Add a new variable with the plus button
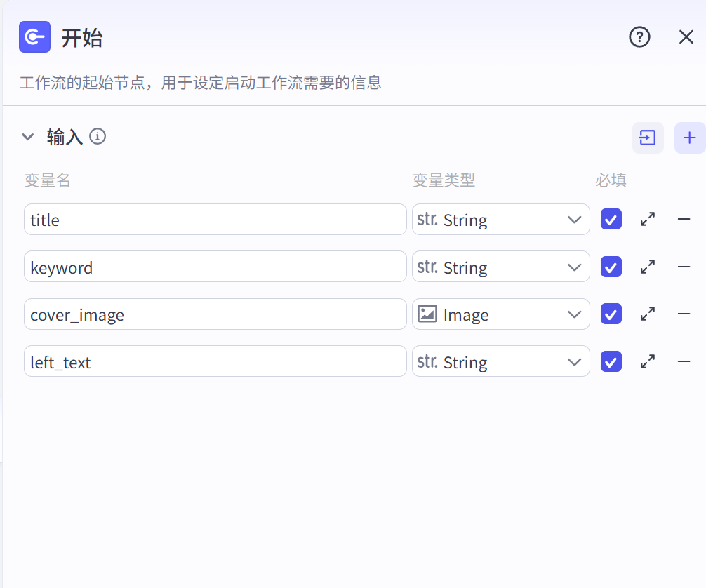The height and width of the screenshot is (588, 706). [x=689, y=138]
